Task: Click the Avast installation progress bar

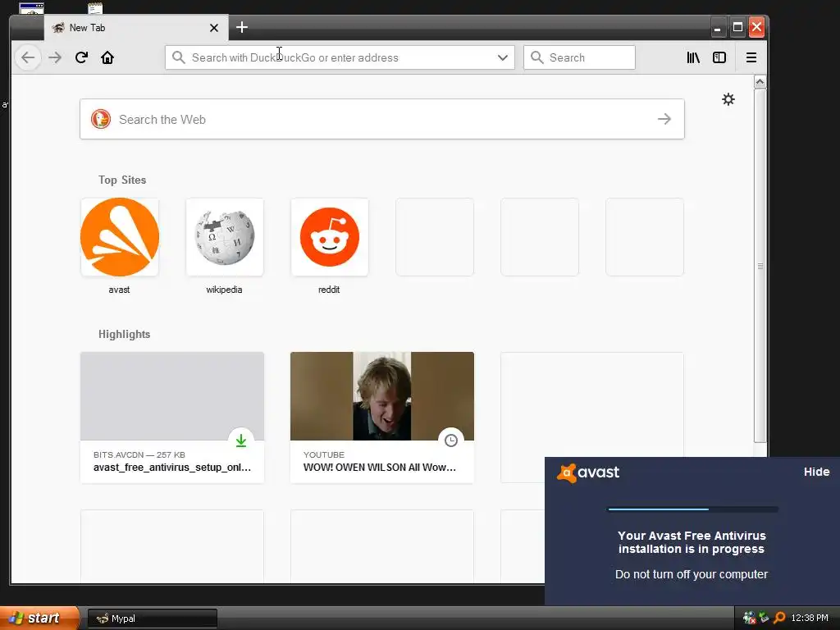Action: point(692,509)
